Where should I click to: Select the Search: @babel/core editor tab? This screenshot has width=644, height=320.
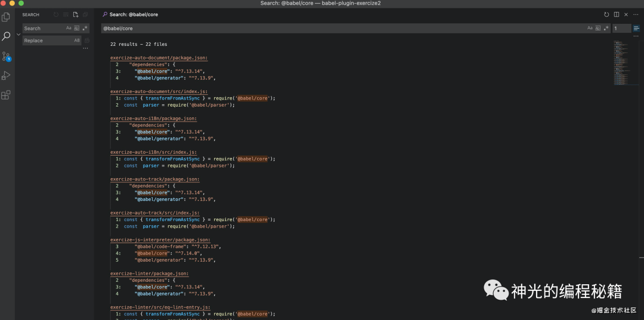click(x=130, y=14)
